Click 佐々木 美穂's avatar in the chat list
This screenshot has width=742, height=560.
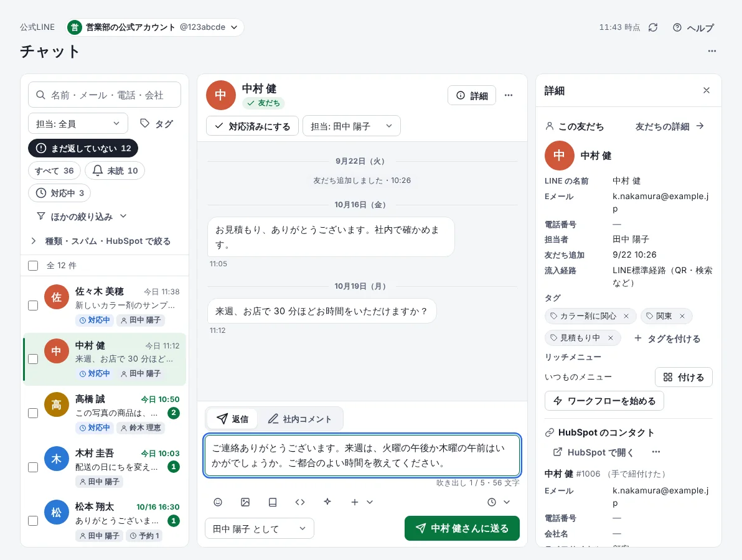pyautogui.click(x=56, y=297)
